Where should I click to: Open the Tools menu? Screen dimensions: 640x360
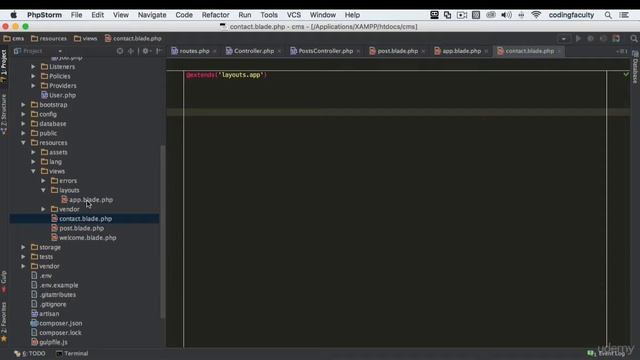point(269,15)
